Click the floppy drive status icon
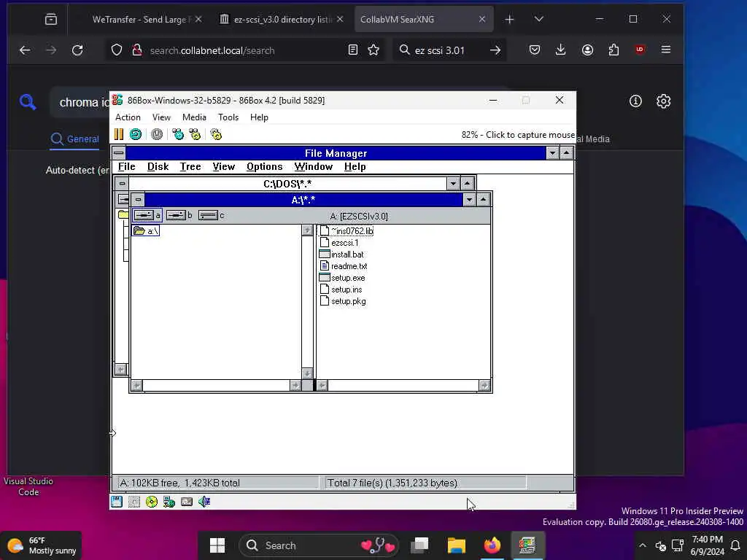The width and height of the screenshot is (747, 560). (117, 502)
